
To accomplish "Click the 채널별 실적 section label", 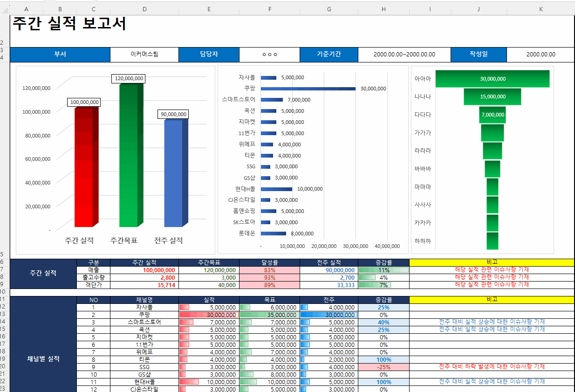I will pyautogui.click(x=43, y=359).
